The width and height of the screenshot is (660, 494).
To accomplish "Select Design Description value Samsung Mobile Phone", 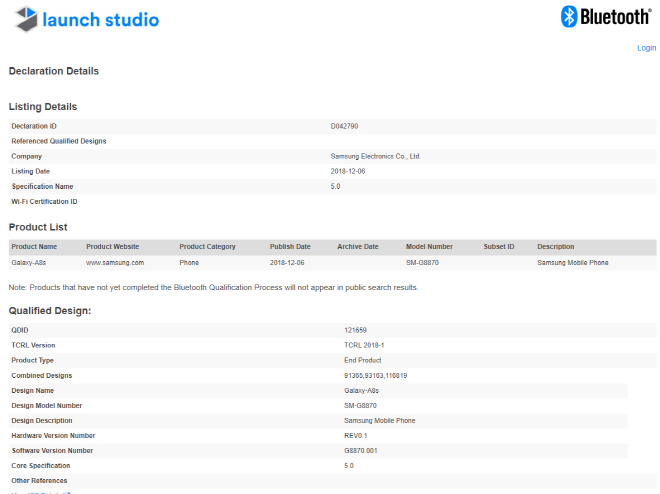I will (x=380, y=421).
